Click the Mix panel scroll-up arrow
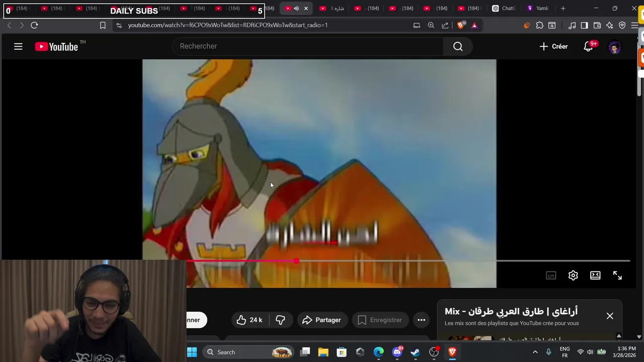This screenshot has height=362, width=644. point(619,336)
